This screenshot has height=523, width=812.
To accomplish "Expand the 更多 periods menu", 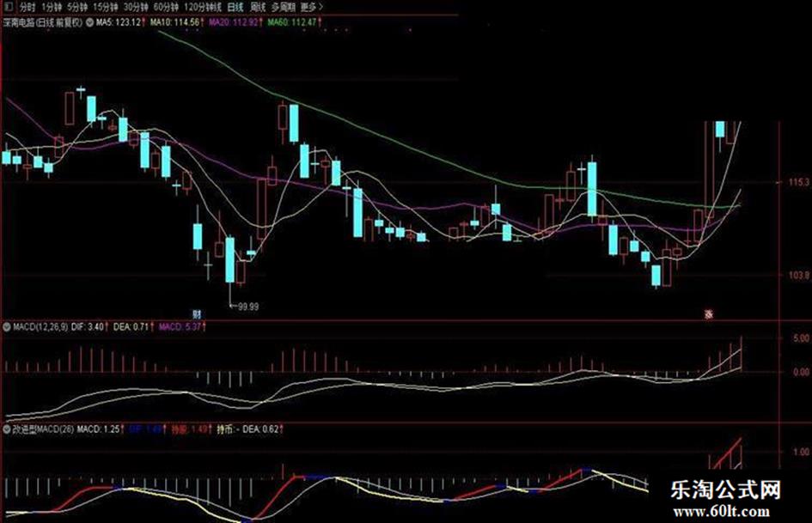I will tap(311, 7).
